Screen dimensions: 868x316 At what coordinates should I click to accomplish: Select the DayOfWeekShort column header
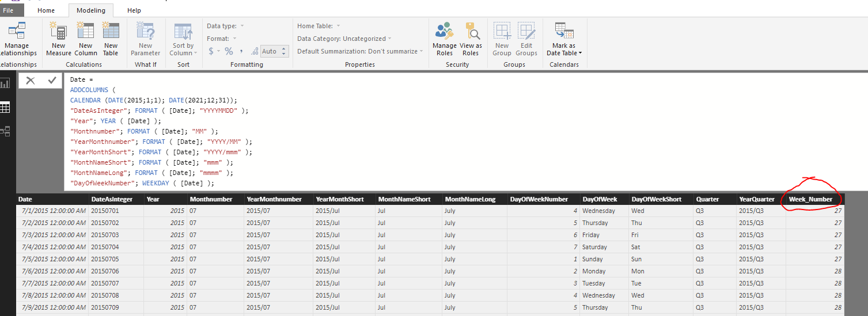click(661, 199)
